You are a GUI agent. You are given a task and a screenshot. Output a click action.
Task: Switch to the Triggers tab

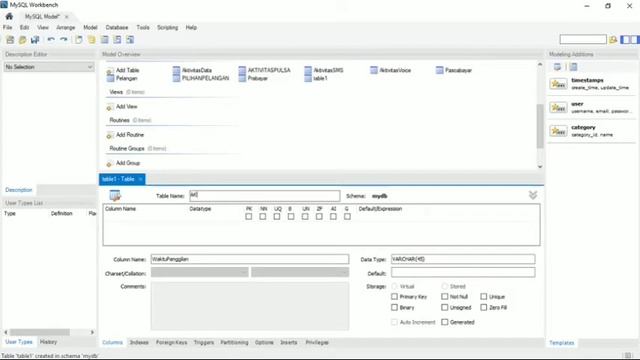pos(204,342)
